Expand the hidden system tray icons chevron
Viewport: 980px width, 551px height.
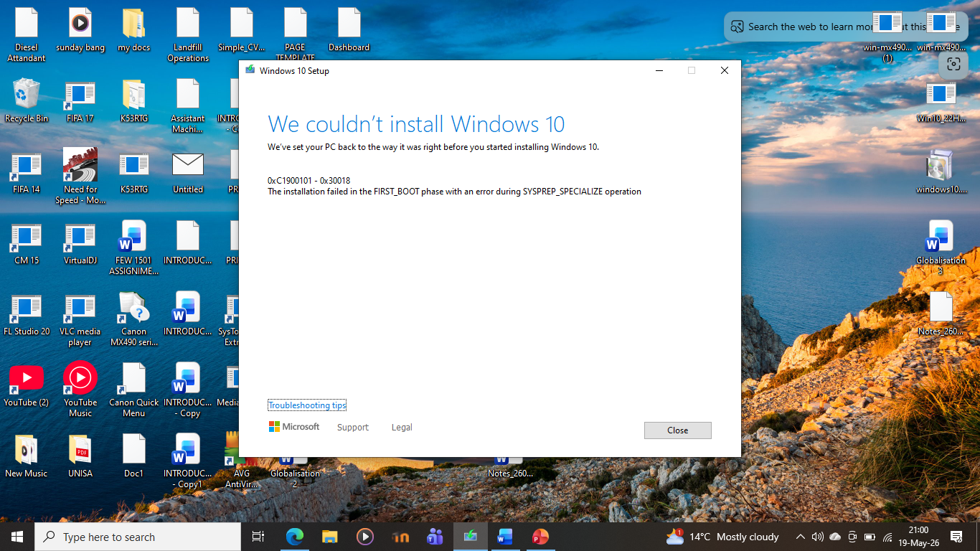(x=801, y=537)
